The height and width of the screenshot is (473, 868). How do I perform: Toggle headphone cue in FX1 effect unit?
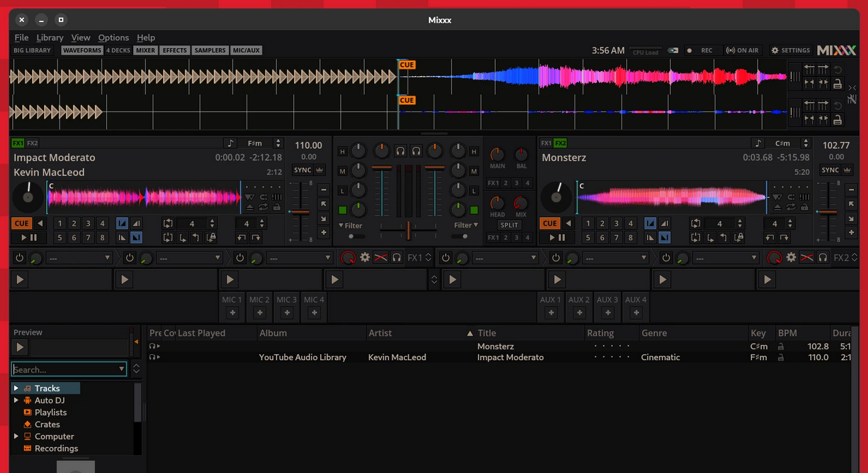397,258
